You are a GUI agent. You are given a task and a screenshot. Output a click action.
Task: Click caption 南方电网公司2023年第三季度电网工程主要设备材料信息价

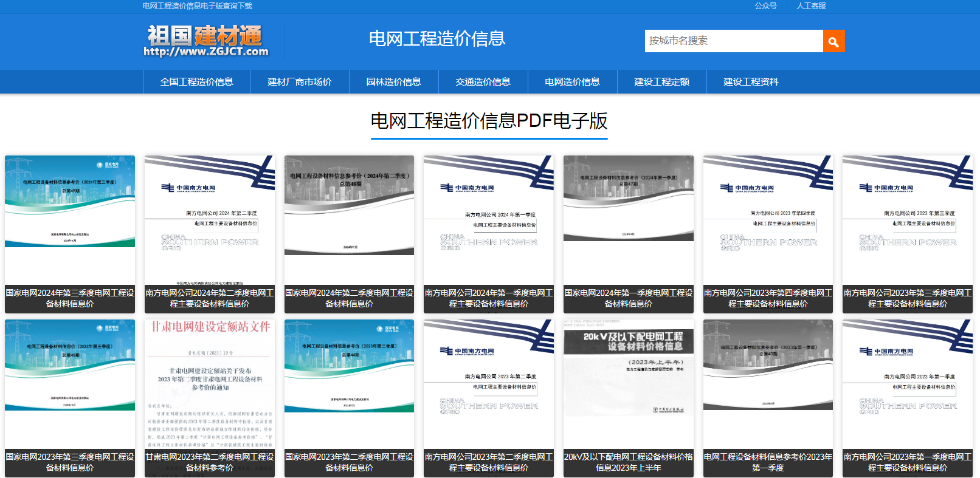pyautogui.click(x=908, y=299)
